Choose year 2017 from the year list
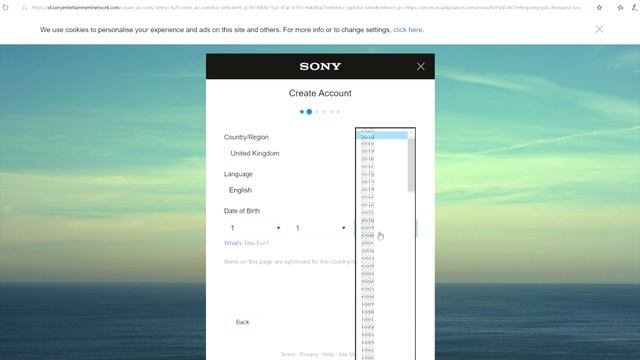Screen dimensions: 640x360 (x=382, y=151)
